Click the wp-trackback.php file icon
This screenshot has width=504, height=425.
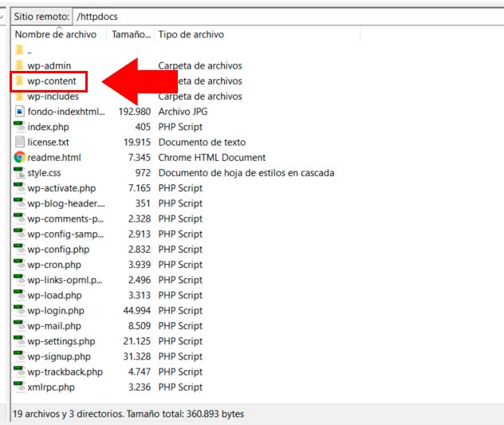20,372
